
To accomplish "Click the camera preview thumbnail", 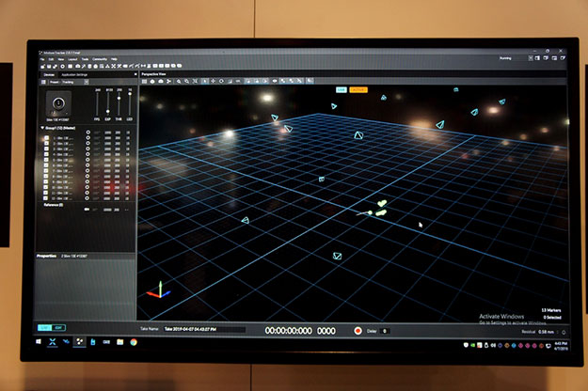I will point(59,103).
